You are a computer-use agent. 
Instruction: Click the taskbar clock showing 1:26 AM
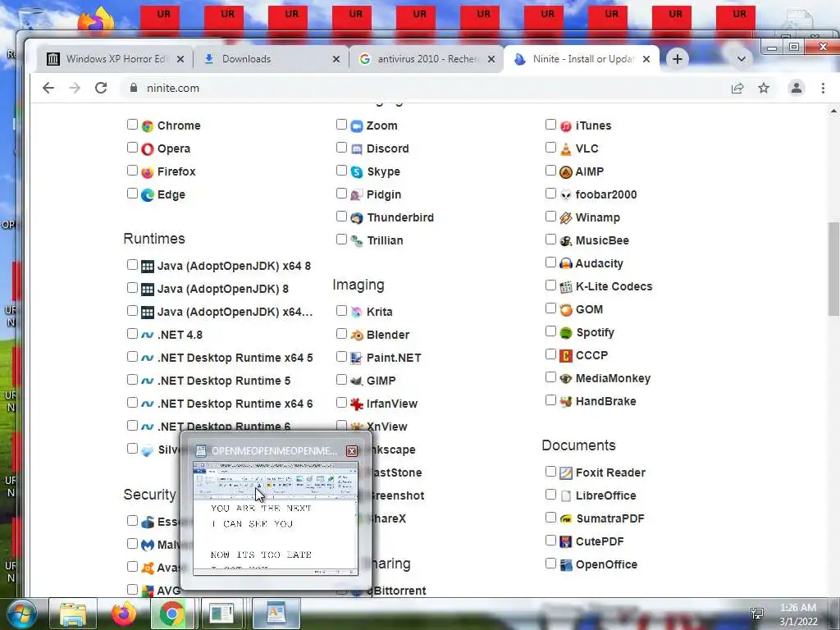798,614
